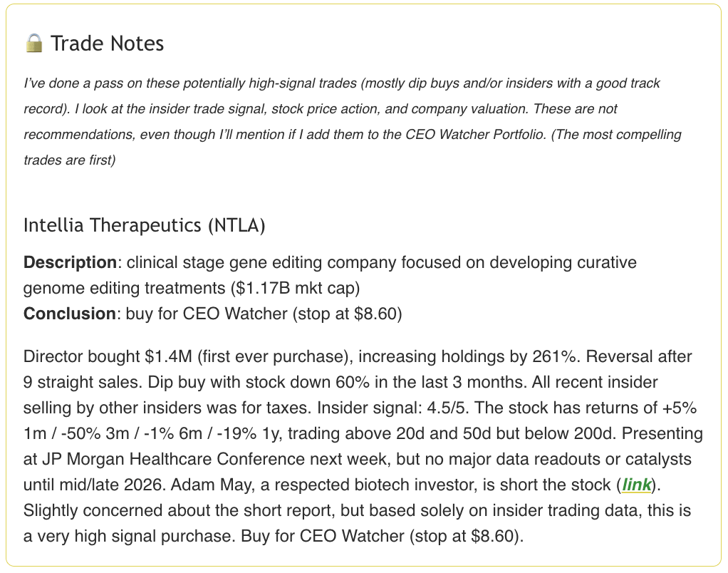This screenshot has width=728, height=573.
Task: Click the bold "Conclusion" label
Action: (69, 314)
